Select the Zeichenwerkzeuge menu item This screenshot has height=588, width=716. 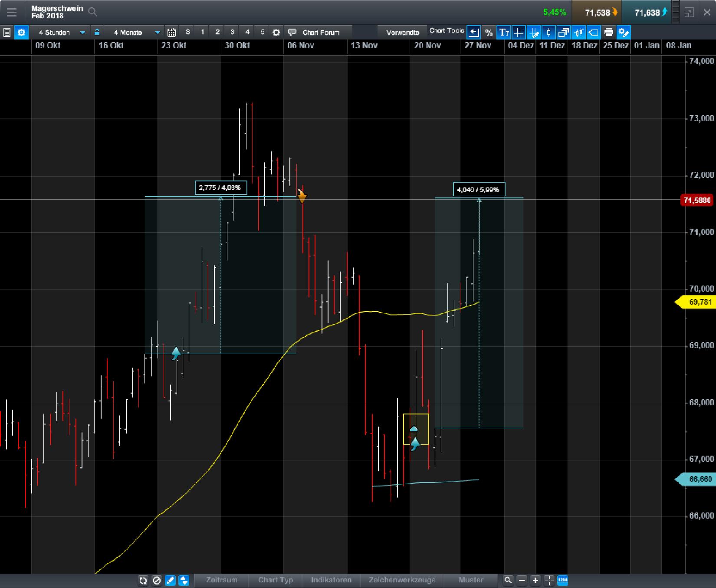point(402,580)
